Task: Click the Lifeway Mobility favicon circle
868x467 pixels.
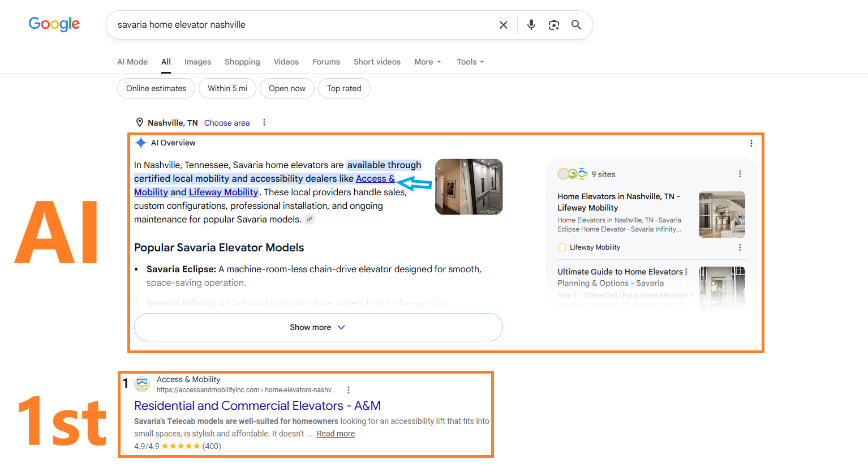Action: pyautogui.click(x=562, y=247)
